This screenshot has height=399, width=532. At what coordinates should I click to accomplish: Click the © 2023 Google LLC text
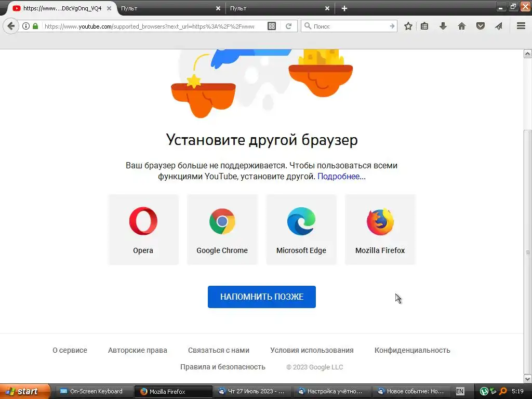coord(314,367)
